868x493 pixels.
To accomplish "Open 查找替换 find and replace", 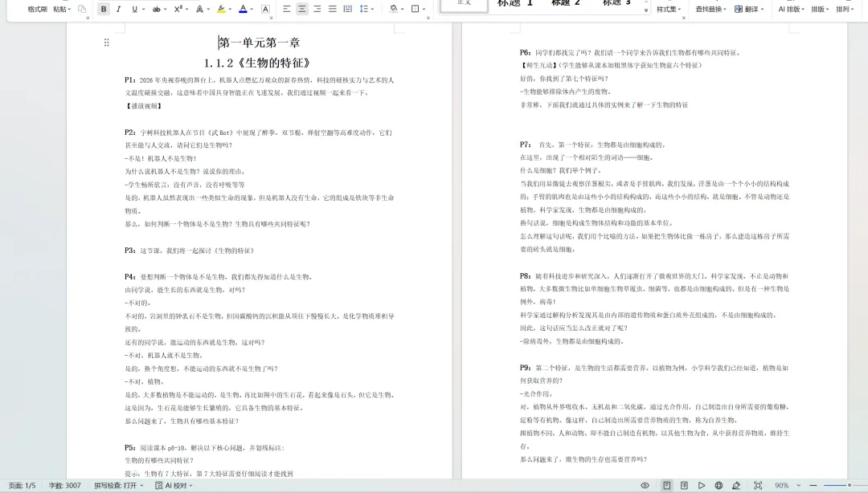I will pyautogui.click(x=710, y=9).
